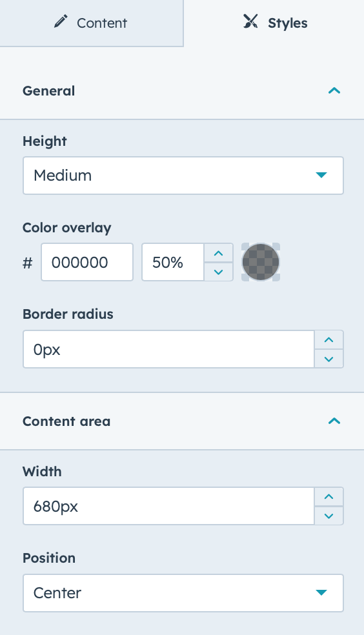This screenshot has height=635, width=364.
Task: Collapse the Content area section chevron
Action: (334, 421)
